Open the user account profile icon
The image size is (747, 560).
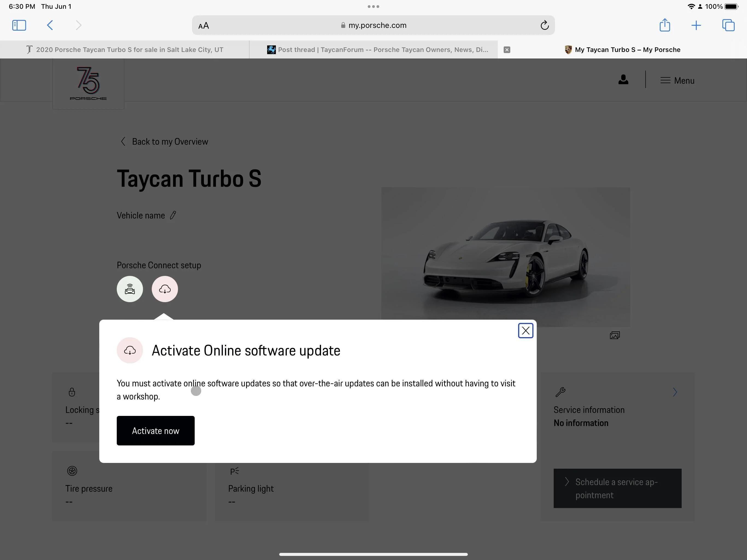pos(623,80)
